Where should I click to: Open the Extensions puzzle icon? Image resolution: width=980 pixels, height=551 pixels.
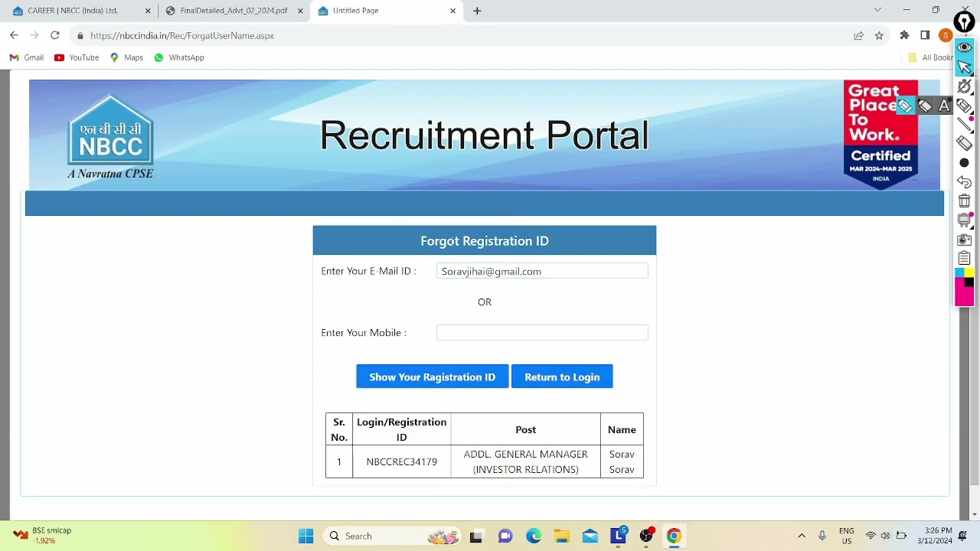click(x=904, y=35)
